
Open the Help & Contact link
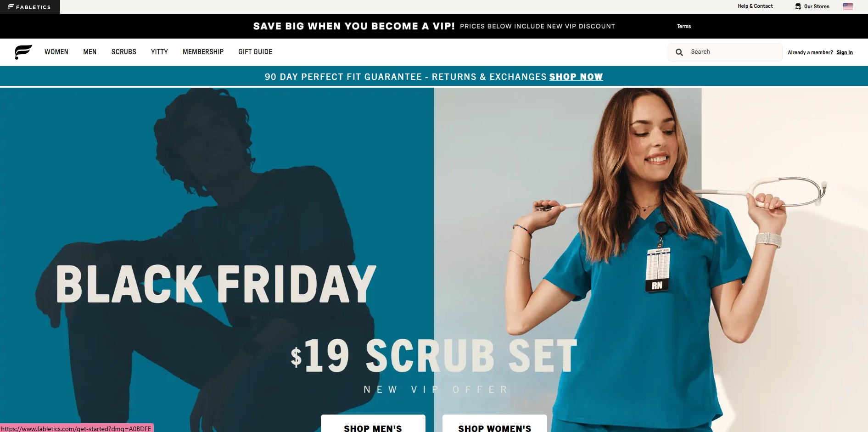click(755, 6)
